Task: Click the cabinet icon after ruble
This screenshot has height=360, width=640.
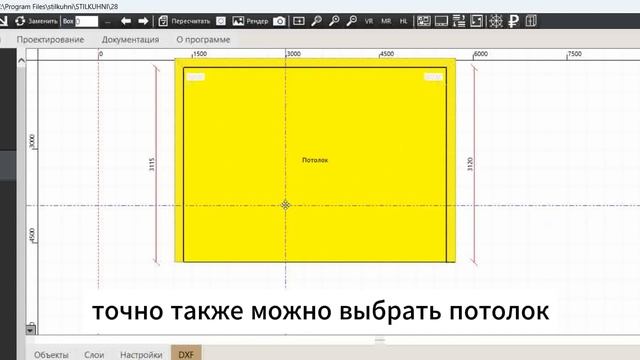Action: (x=531, y=21)
